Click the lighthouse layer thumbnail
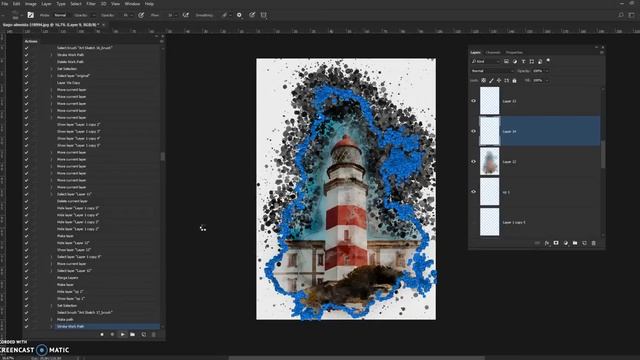 (489, 162)
